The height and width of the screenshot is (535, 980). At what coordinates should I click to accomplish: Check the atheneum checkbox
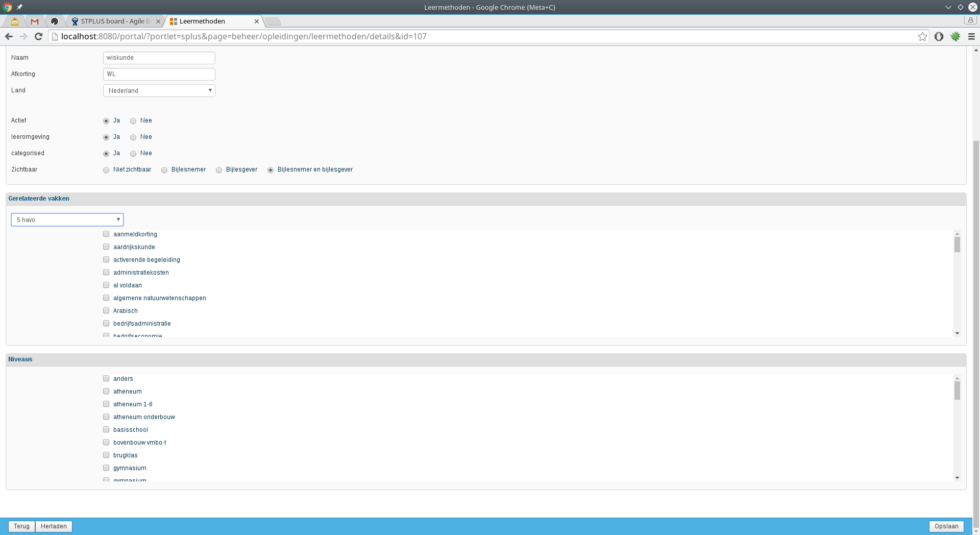pos(106,391)
